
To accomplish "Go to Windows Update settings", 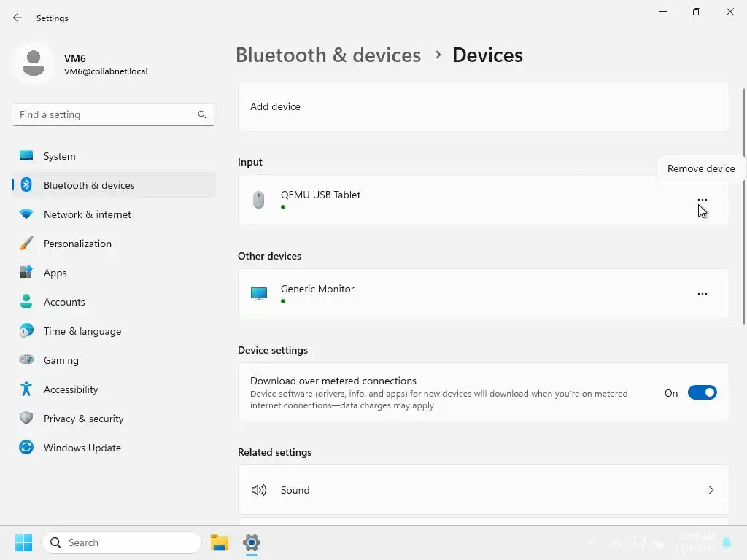I will tap(114, 447).
